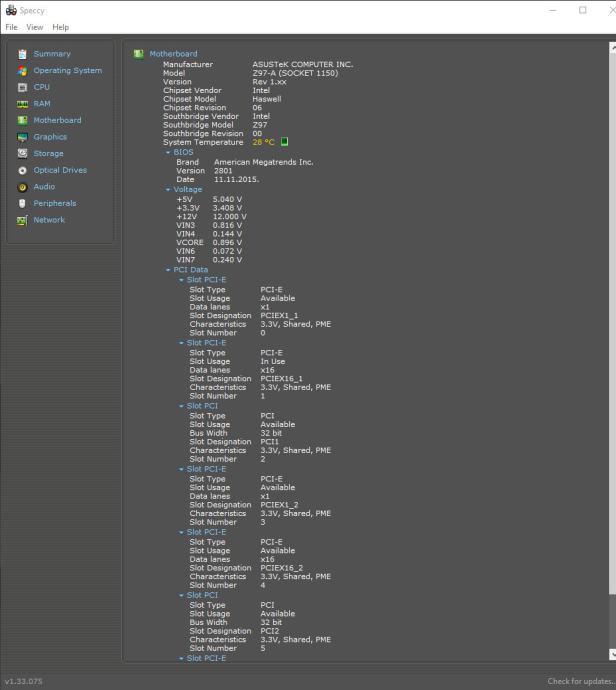Click Chipset Model value Haswell
The width and height of the screenshot is (616, 690).
pos(267,99)
